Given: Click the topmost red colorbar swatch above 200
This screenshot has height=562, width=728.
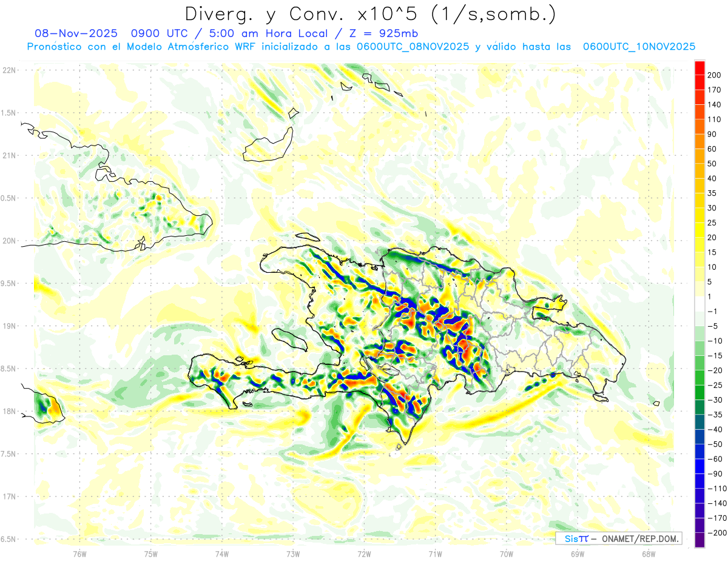Looking at the screenshot, I should [699, 67].
